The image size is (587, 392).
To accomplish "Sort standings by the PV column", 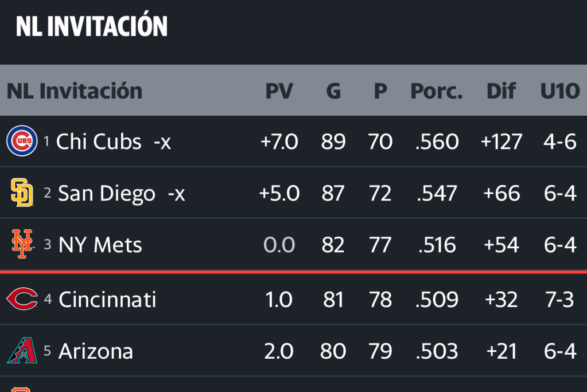I will point(279,91).
